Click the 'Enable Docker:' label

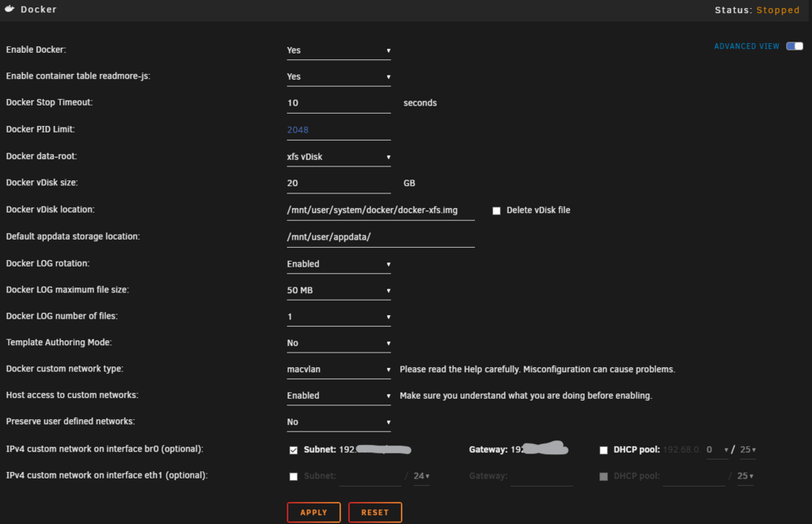pyautogui.click(x=36, y=50)
